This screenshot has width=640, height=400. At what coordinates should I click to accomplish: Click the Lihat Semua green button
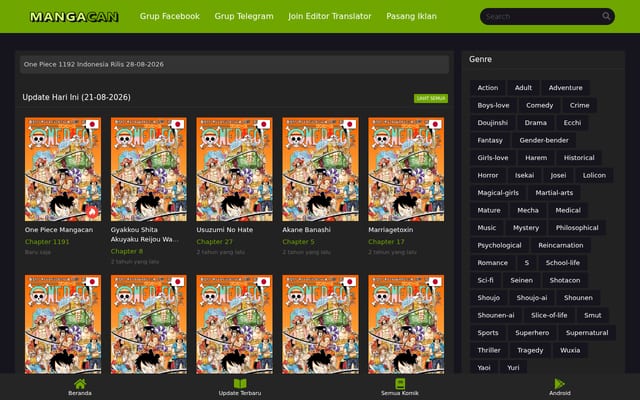(431, 98)
